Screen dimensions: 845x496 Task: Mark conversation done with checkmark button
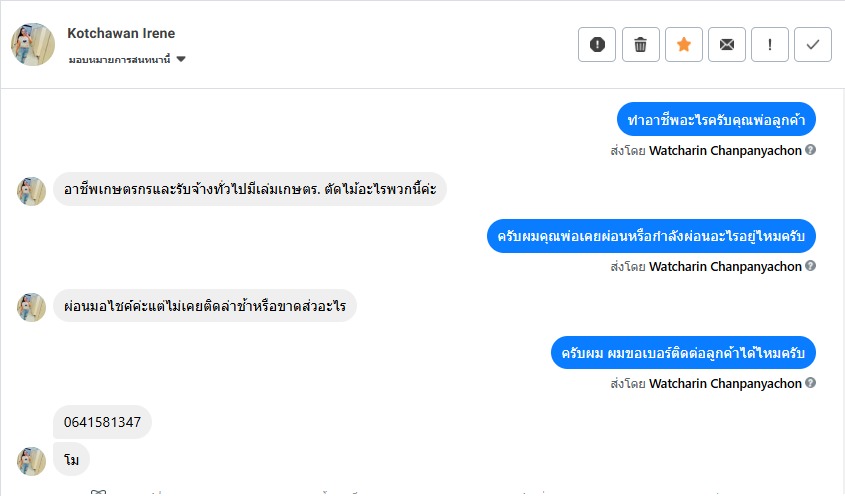point(813,44)
